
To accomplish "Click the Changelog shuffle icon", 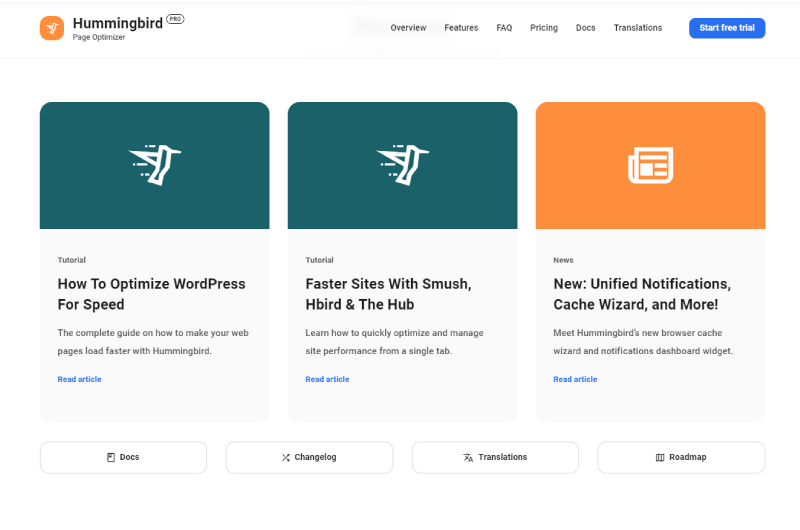I will click(x=286, y=457).
